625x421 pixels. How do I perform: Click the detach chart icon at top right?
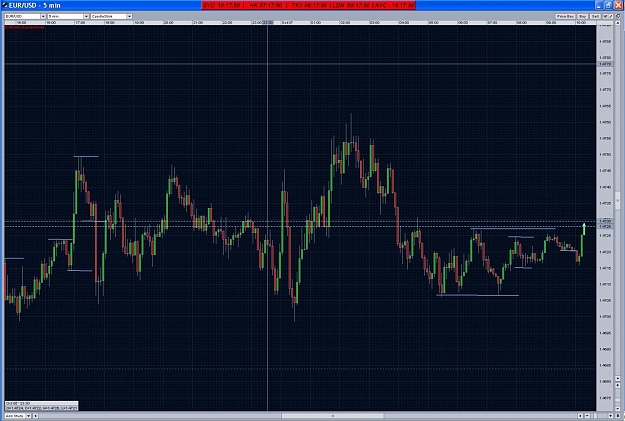618,16
